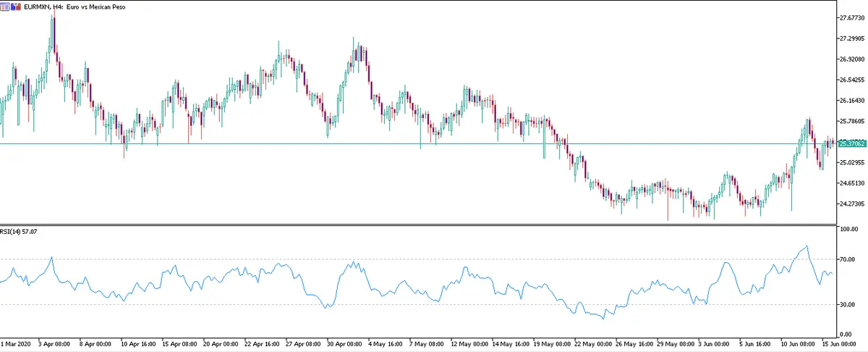868x352 pixels.
Task: Select the horizontal bid price line
Action: pyautogui.click(x=418, y=143)
